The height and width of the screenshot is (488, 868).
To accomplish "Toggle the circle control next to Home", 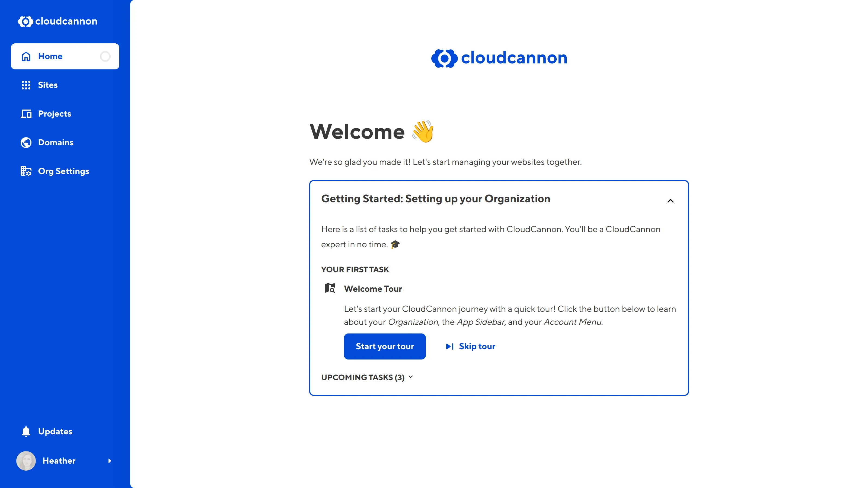I will (x=105, y=57).
